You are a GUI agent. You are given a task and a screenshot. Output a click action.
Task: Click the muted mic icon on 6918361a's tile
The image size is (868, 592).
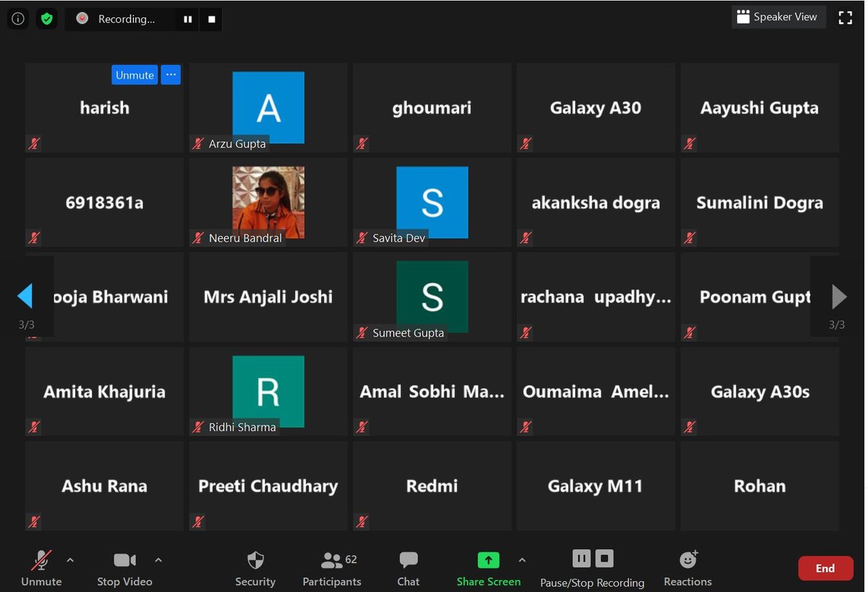pos(34,237)
